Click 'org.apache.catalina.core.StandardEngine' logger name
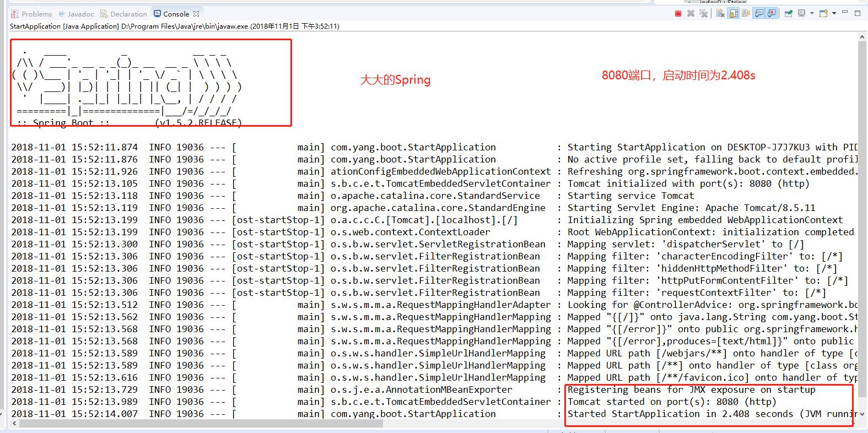This screenshot has width=868, height=433. (438, 208)
